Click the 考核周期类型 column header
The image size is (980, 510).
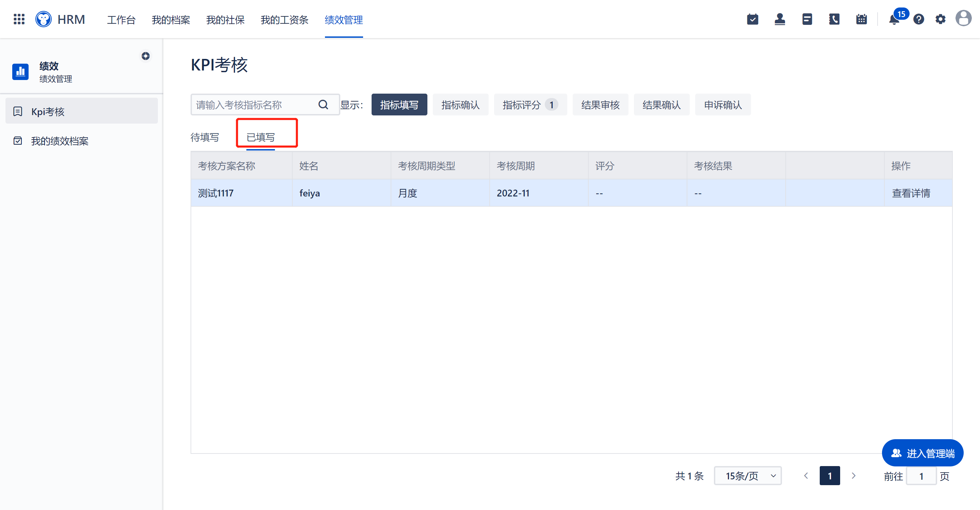coord(440,166)
